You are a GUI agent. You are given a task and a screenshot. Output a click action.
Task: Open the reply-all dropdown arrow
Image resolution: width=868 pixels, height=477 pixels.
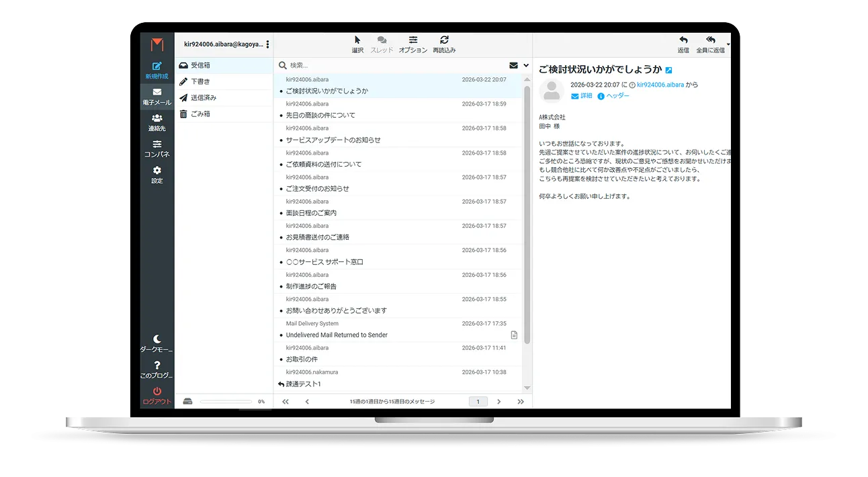click(728, 46)
